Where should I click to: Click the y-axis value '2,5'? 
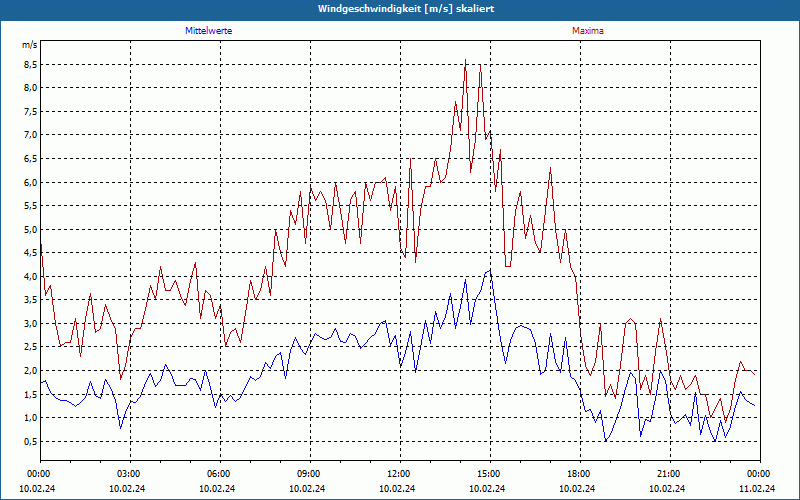pos(31,347)
